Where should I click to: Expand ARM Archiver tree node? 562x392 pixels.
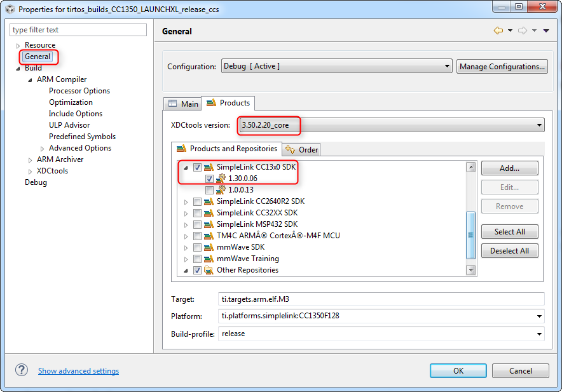tap(30, 160)
